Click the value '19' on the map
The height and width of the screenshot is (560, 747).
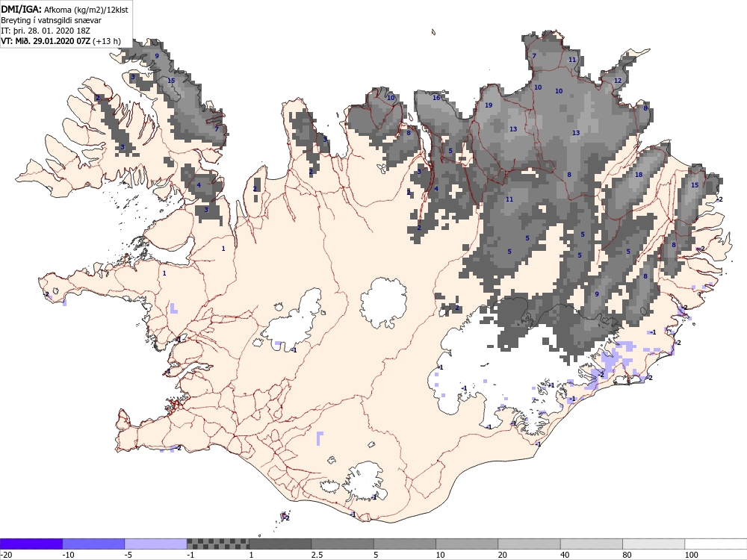click(489, 105)
